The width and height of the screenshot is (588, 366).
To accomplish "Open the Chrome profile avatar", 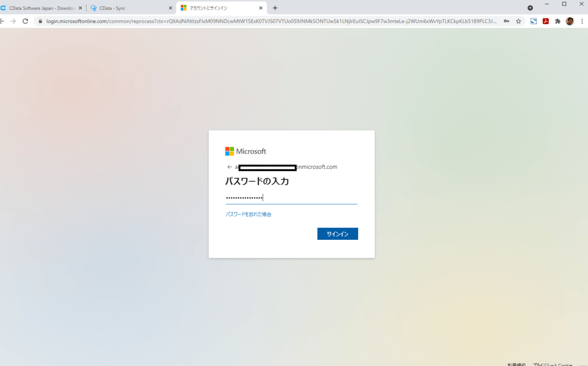I will [x=570, y=21].
